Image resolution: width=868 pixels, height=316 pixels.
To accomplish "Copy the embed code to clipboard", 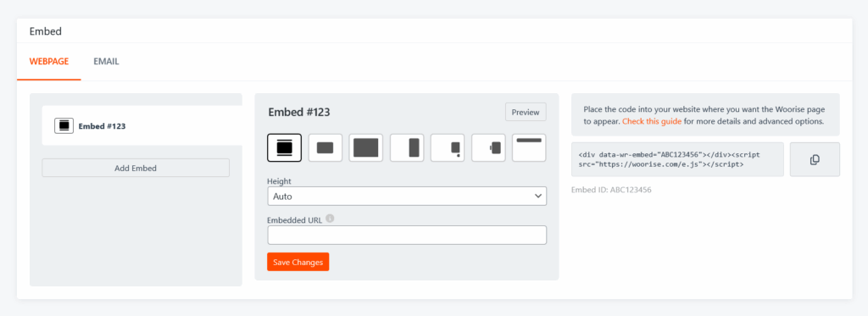I will 815,159.
